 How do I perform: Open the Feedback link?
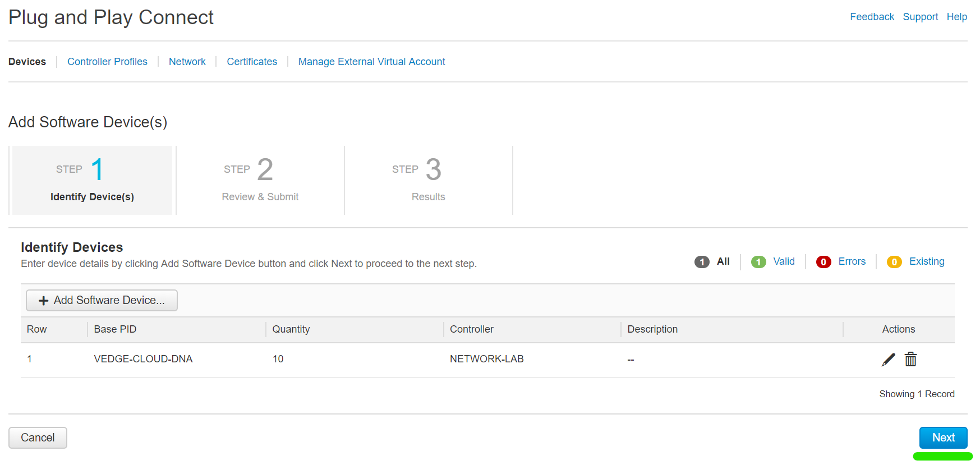coord(872,17)
